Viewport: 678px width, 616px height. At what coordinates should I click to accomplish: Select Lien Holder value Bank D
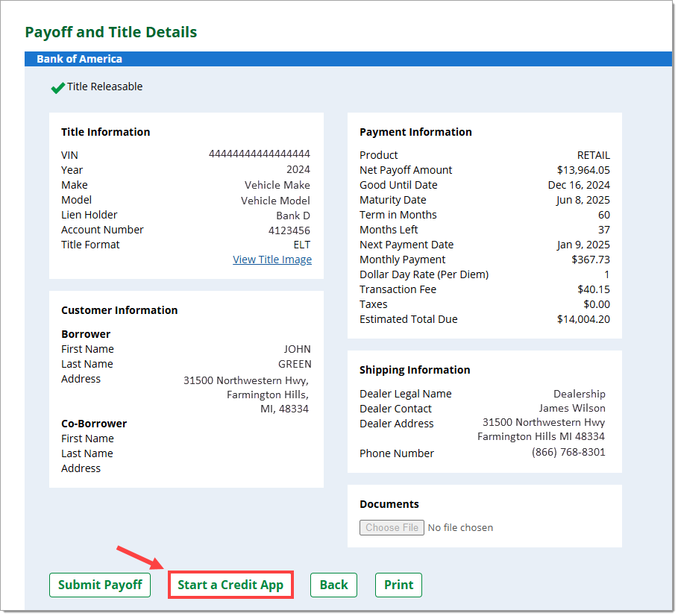click(293, 216)
